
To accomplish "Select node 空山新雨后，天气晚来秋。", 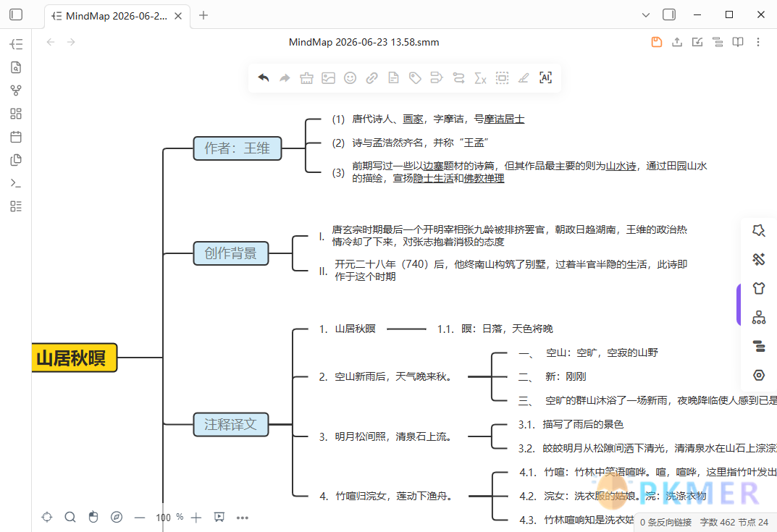I will click(385, 377).
